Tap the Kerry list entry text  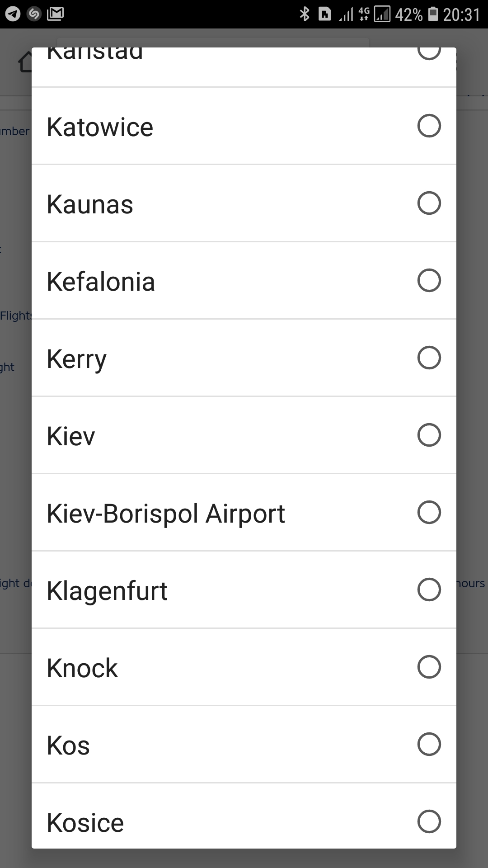pos(77,359)
